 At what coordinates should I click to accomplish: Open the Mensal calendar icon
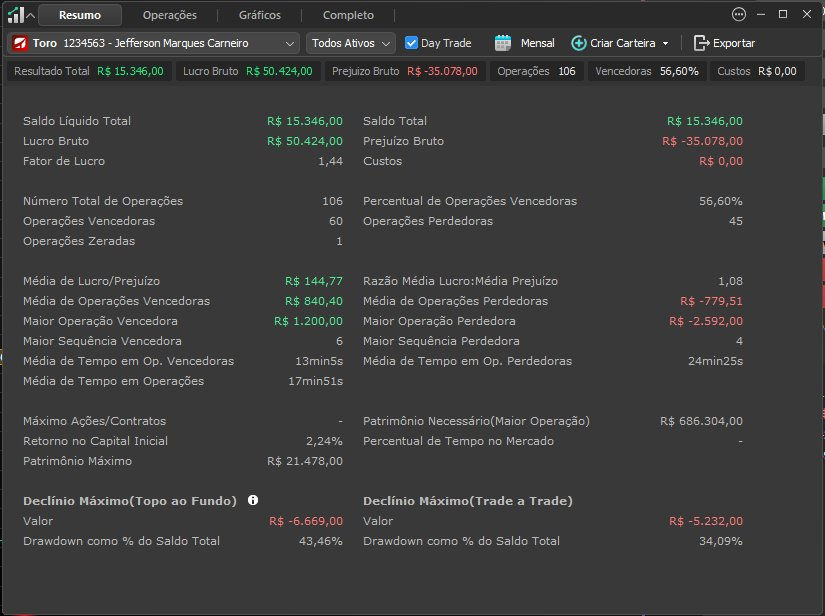click(503, 43)
